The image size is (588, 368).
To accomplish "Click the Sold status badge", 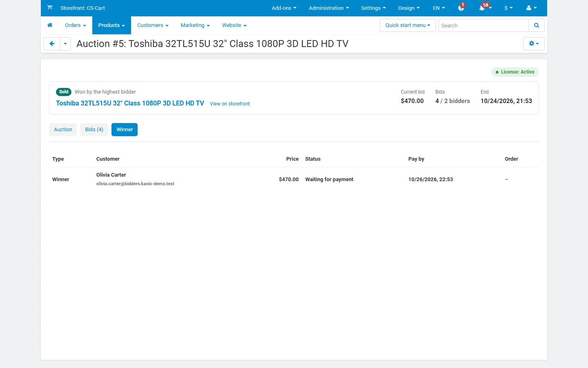I will tap(64, 92).
